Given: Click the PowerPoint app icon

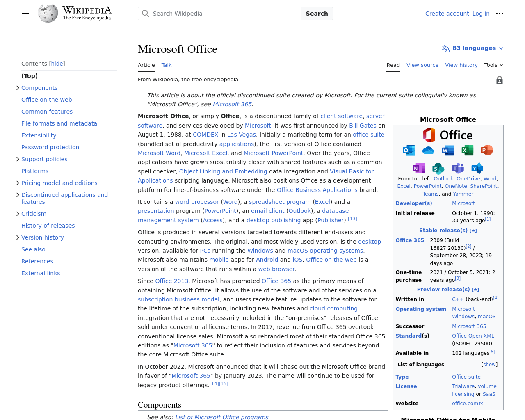Looking at the screenshot, I should coord(487,150).
